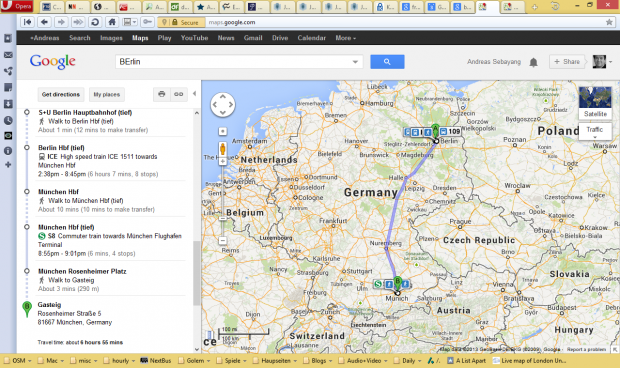
Task: Open the Audio+Video bookmarks folder
Action: (363, 360)
